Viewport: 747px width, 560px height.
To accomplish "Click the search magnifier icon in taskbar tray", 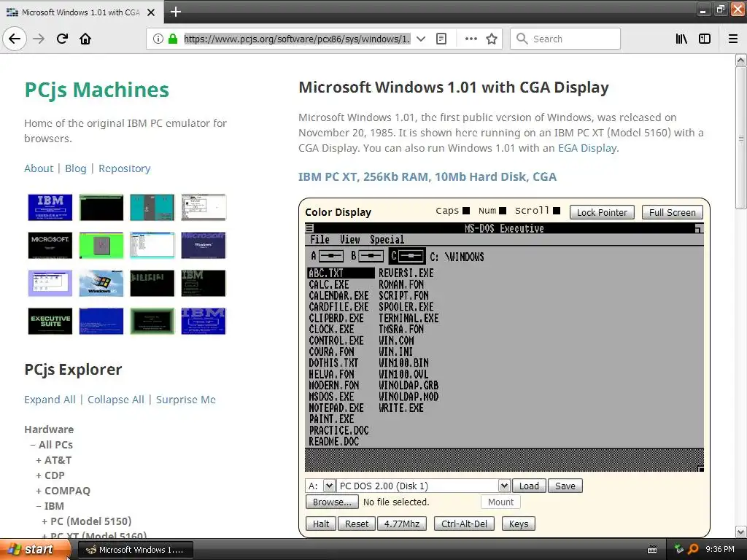I will [693, 550].
